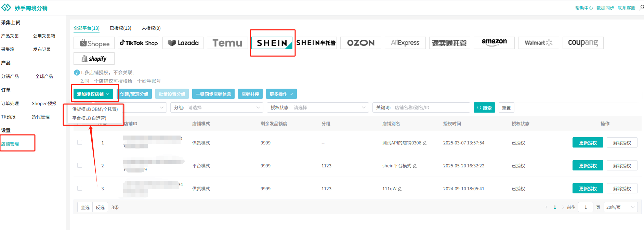Screen dimensions: 644x230
Task: Choose 供货模式(OBM\全托管) from the menu
Action: tap(95, 109)
